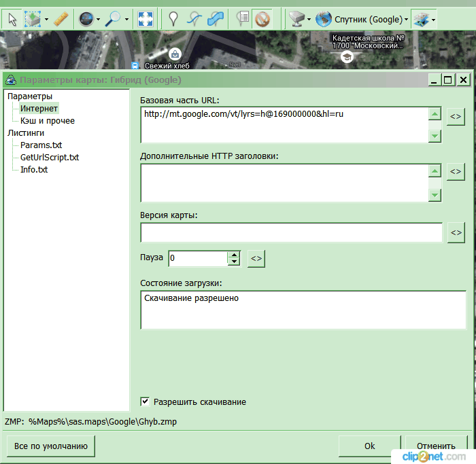Toggle full screen map view
The image size is (476, 464).
coord(146,18)
